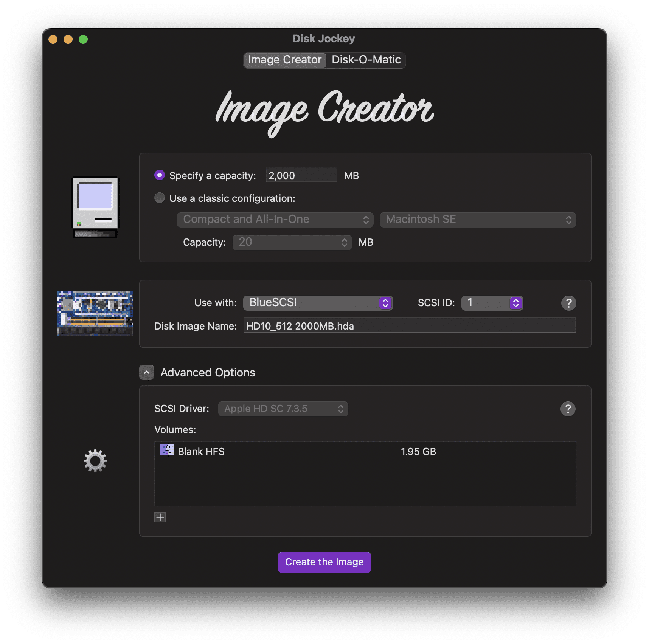The height and width of the screenshot is (644, 649).
Task: Open help for the Use with section
Action: pyautogui.click(x=568, y=303)
